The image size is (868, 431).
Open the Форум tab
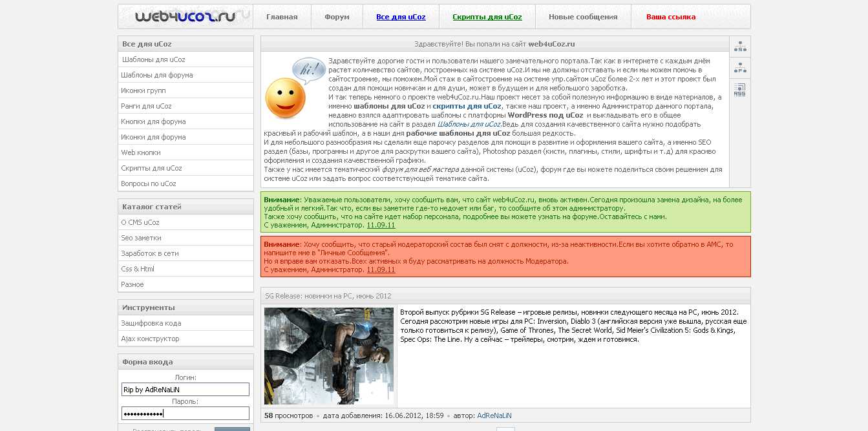click(337, 16)
